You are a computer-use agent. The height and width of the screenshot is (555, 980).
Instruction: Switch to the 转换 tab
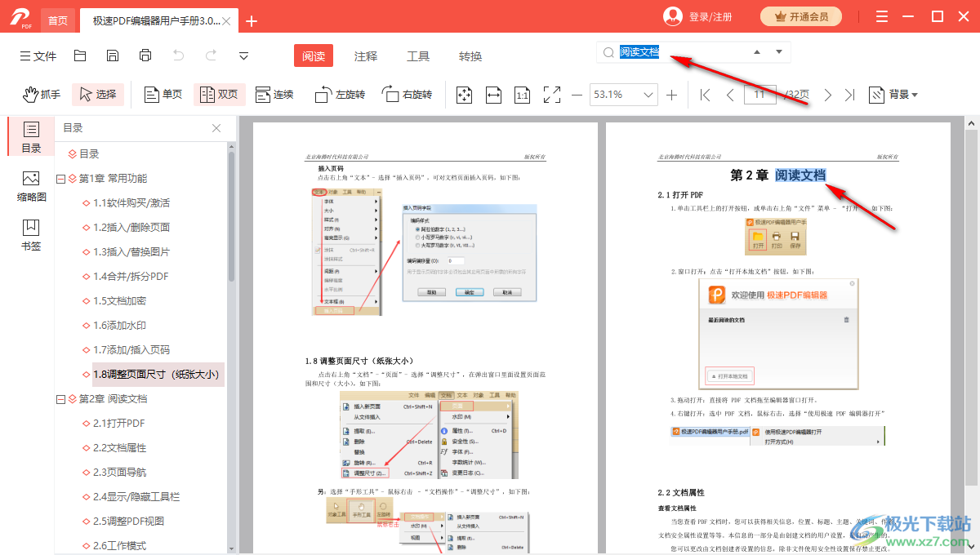[x=470, y=56]
